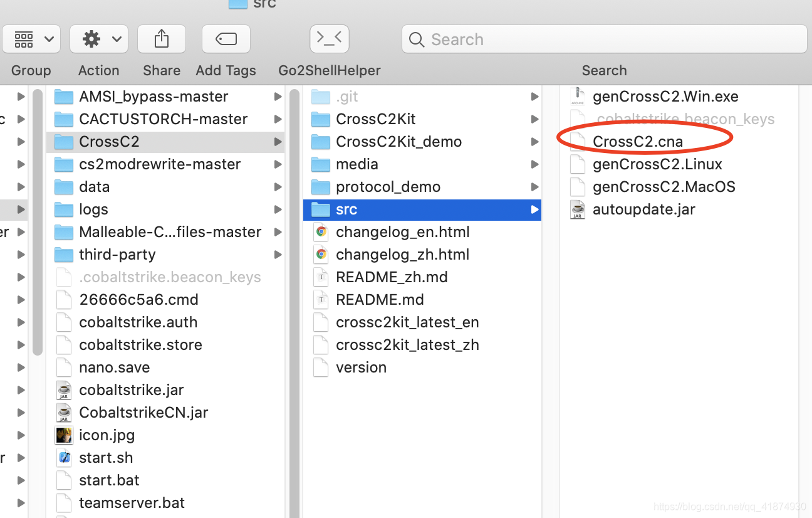Click the CrossC2.cna file icon
The height and width of the screenshot is (518, 812).
(578, 142)
